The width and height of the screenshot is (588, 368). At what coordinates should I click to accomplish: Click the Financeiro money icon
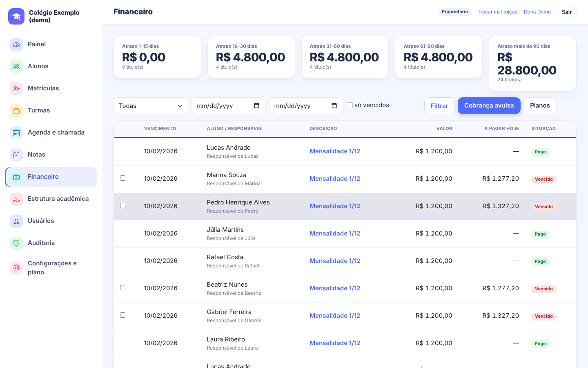tap(16, 177)
